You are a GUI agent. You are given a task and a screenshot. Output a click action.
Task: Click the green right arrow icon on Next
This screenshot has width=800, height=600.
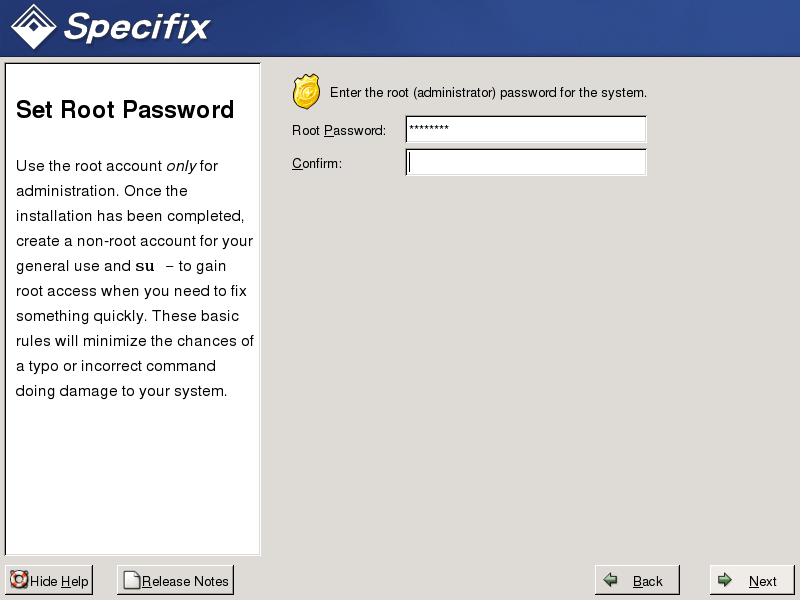726,580
